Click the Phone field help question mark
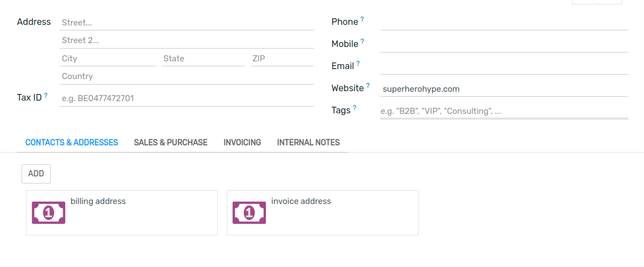Viewport: 644px width, 267px height. pyautogui.click(x=362, y=19)
